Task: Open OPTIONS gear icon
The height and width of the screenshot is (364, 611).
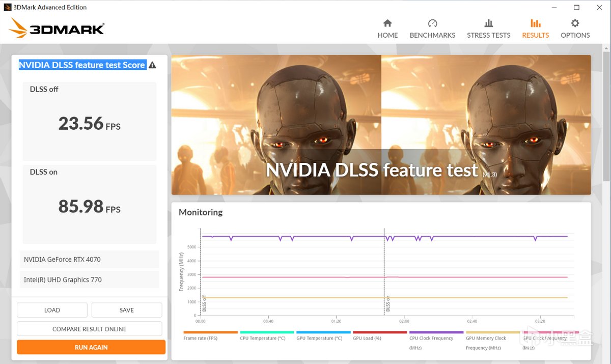Action: [x=575, y=23]
